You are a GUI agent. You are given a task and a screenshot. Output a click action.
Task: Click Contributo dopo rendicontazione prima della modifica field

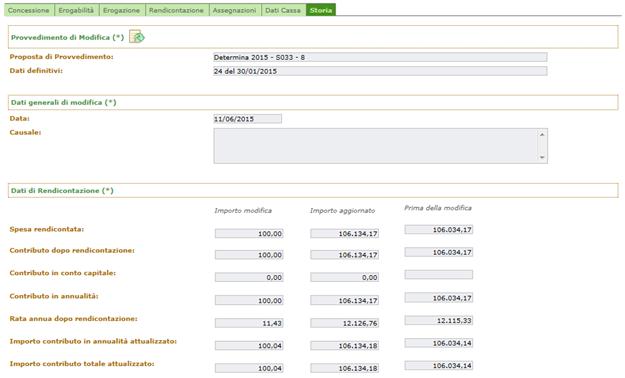pyautogui.click(x=439, y=252)
